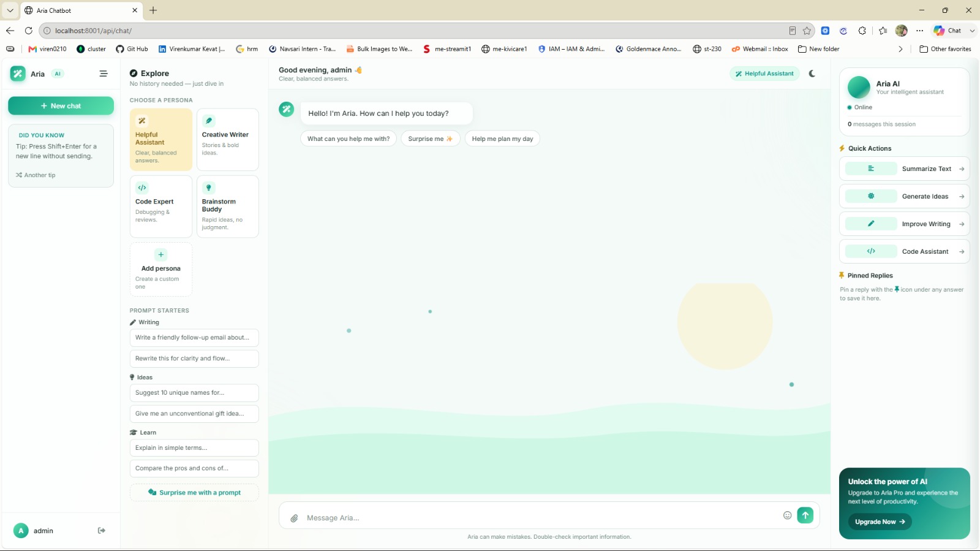The width and height of the screenshot is (980, 551).
Task: Toggle the sidebar hamburger menu
Action: 104,74
